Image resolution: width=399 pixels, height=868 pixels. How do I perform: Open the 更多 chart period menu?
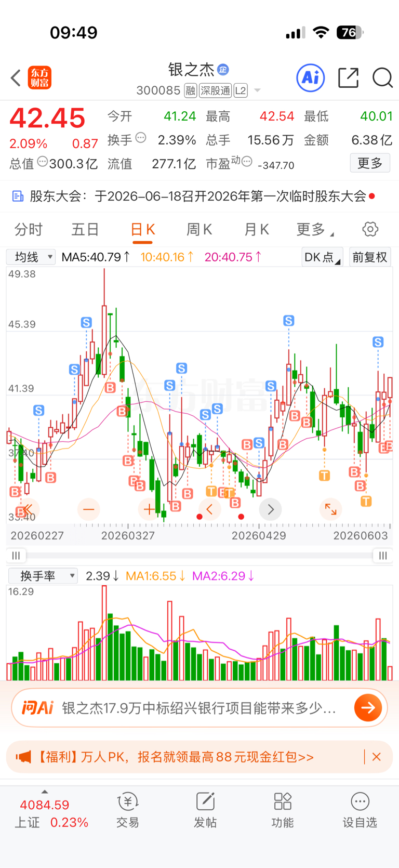click(x=315, y=229)
